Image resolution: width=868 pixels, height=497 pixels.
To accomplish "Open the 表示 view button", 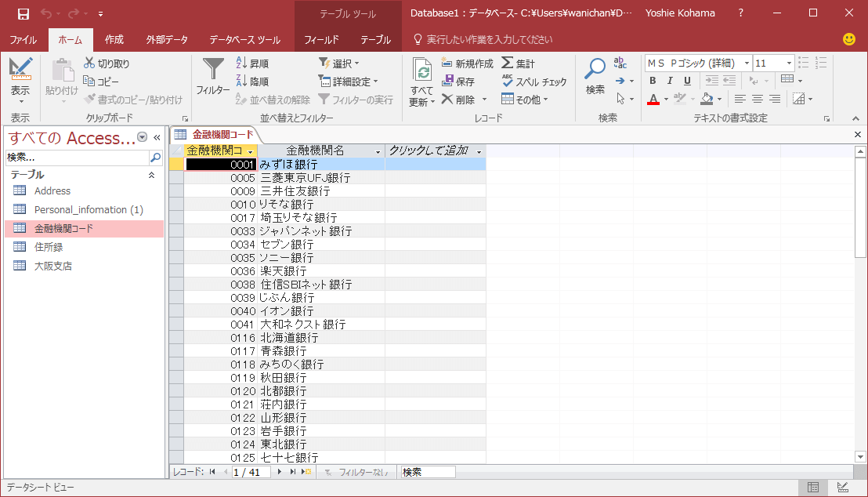I will (20, 80).
